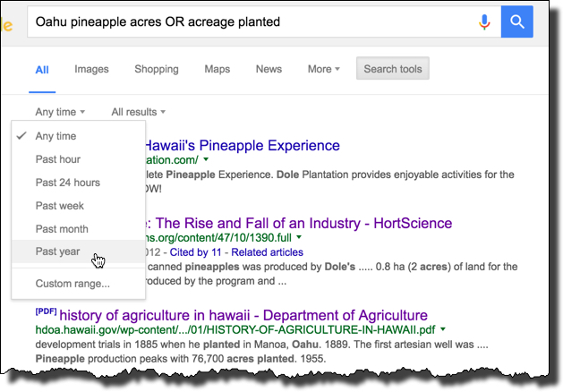Click into the search query input field

[x=252, y=21]
